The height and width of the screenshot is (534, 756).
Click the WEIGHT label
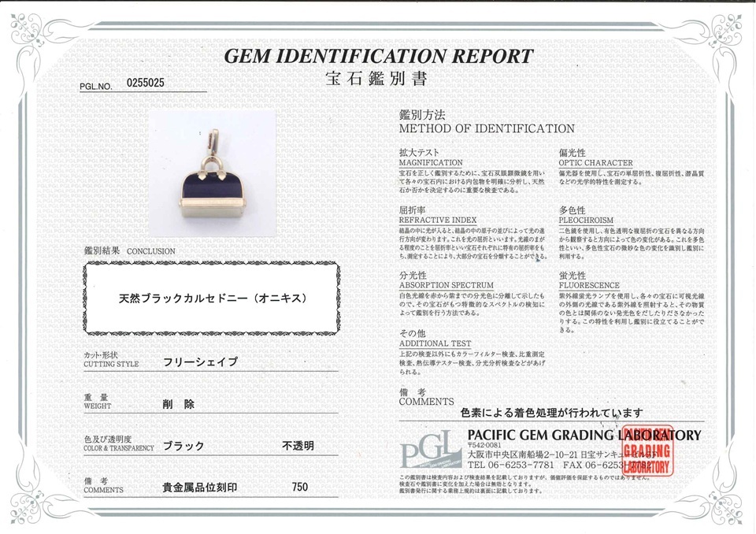tap(98, 406)
